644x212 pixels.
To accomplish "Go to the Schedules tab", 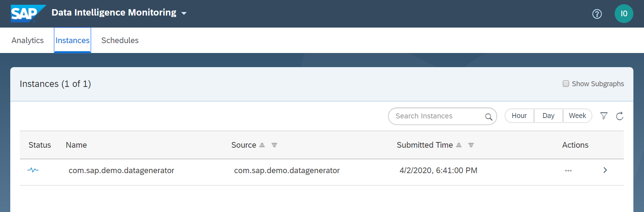I will click(120, 40).
